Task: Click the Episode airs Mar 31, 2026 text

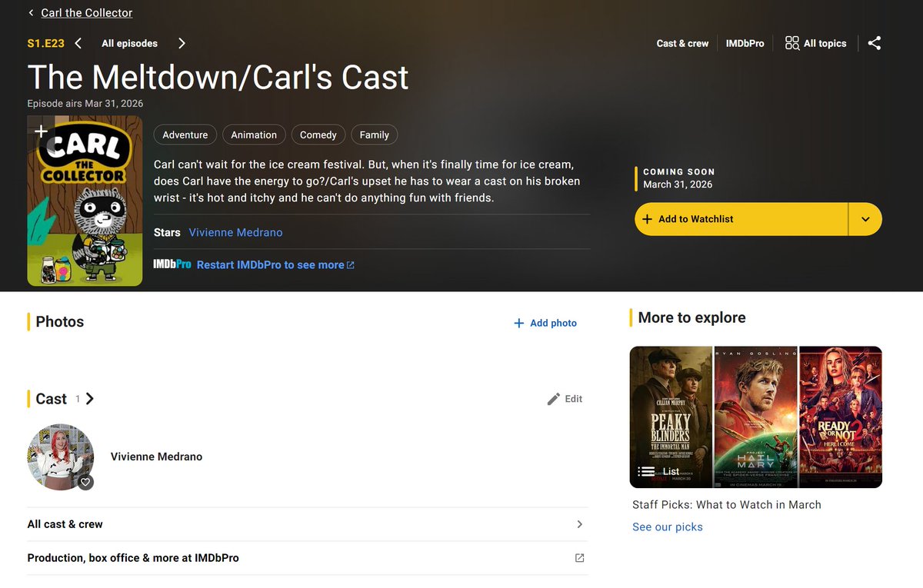Action: (85, 103)
